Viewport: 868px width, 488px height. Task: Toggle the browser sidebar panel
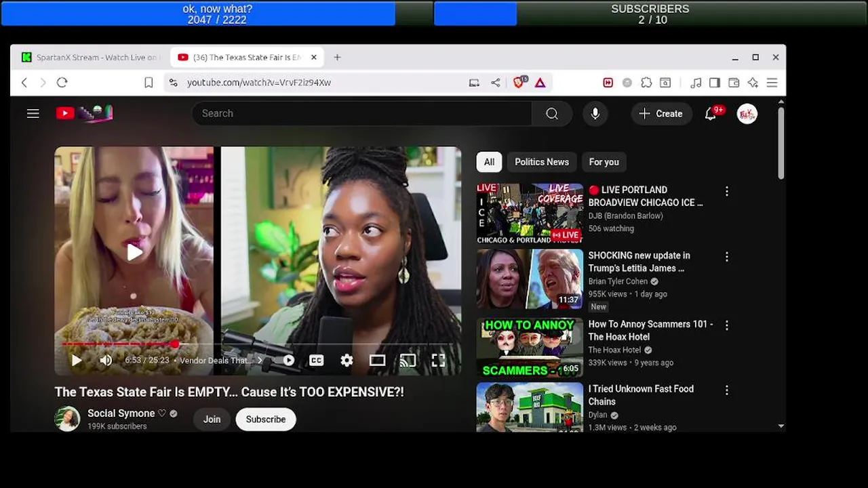point(715,82)
